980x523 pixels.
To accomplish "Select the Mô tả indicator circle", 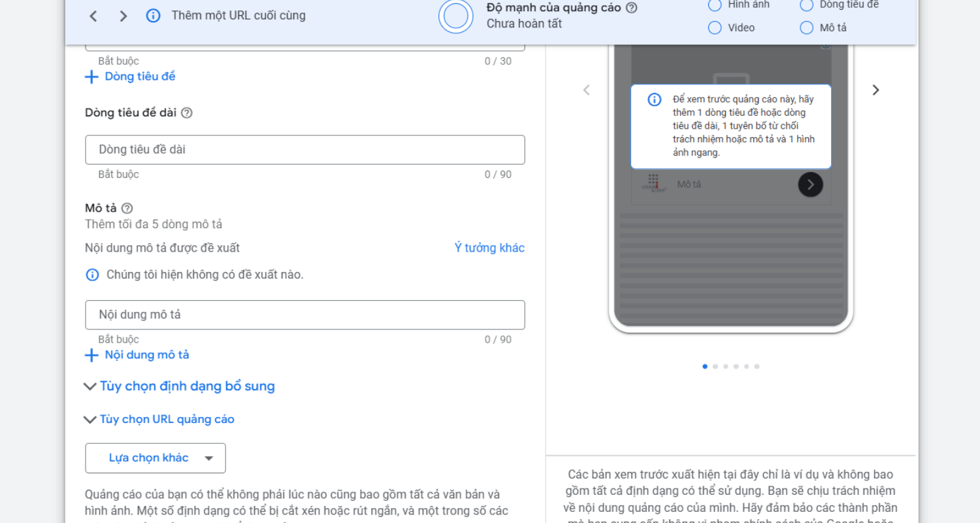I will coord(807,27).
